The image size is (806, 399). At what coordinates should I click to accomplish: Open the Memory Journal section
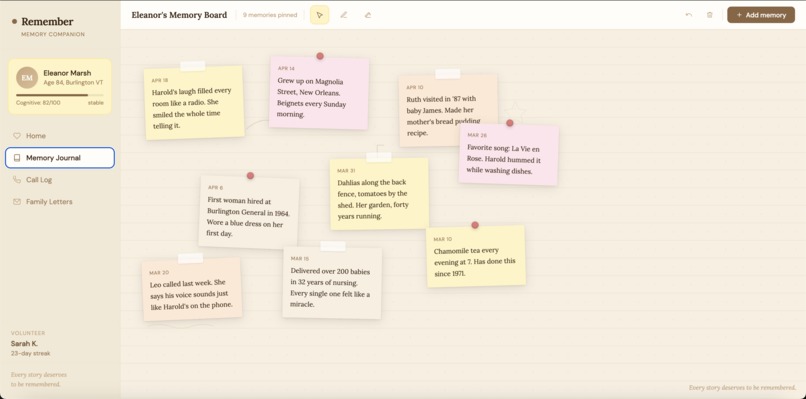click(60, 158)
